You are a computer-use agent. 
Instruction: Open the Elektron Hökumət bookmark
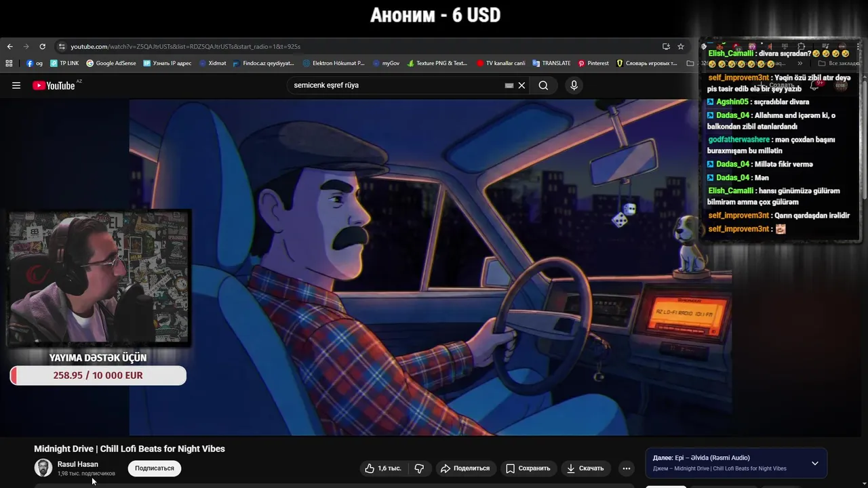334,63
